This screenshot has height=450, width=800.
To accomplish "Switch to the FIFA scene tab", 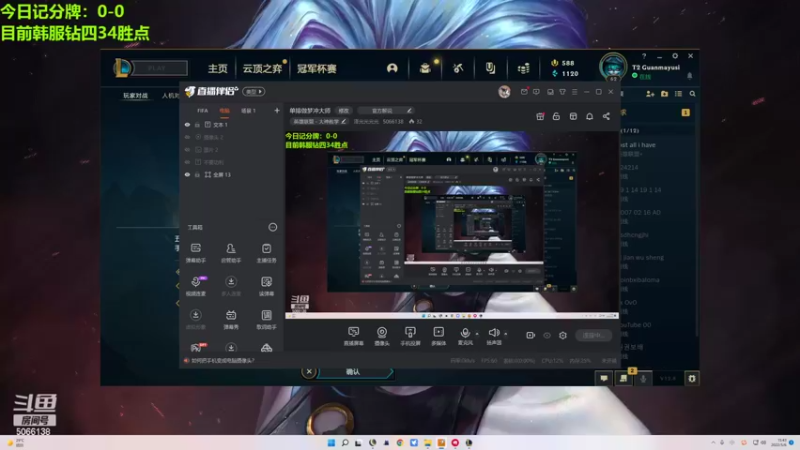I will pos(203,111).
